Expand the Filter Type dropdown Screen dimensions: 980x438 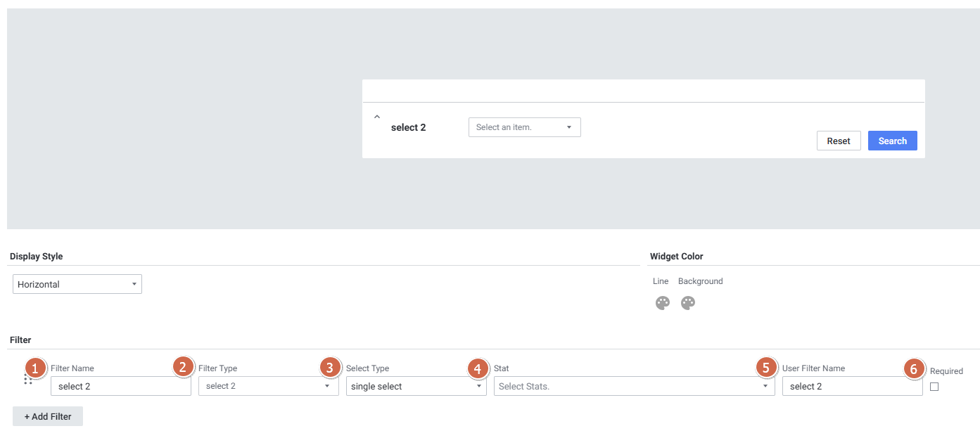pyautogui.click(x=268, y=386)
